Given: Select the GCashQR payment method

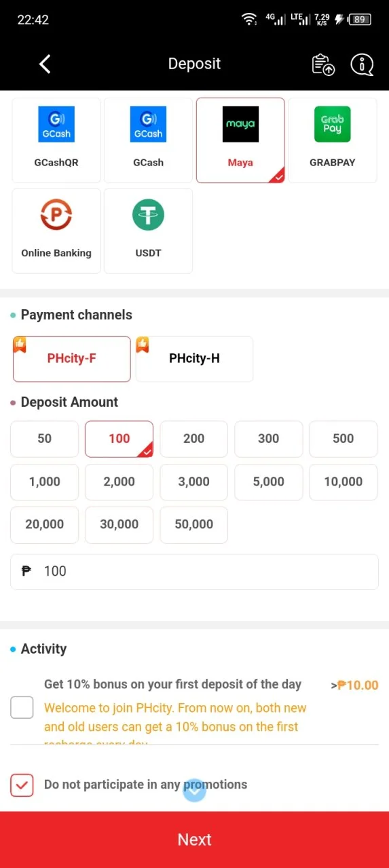Looking at the screenshot, I should tap(56, 140).
